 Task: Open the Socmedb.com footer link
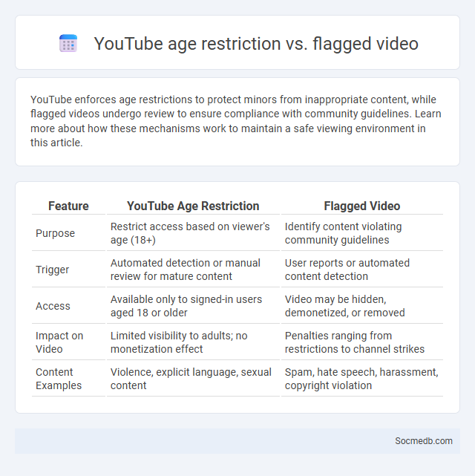pyautogui.click(x=424, y=441)
